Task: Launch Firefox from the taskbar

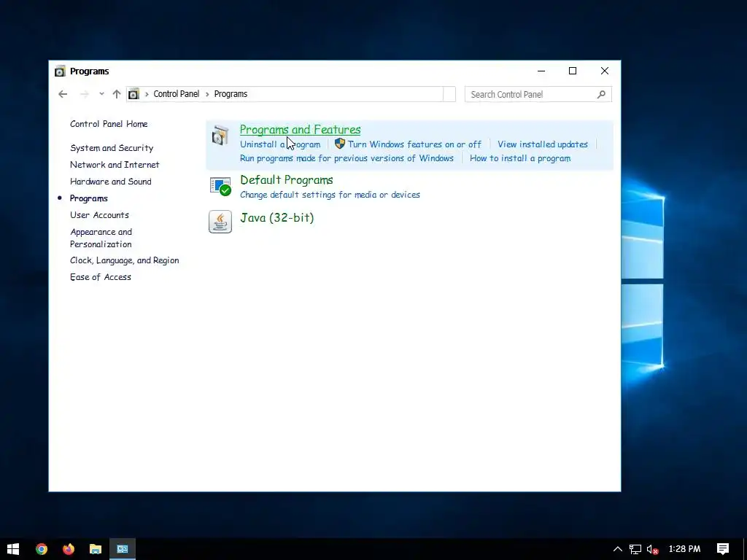Action: pos(69,549)
